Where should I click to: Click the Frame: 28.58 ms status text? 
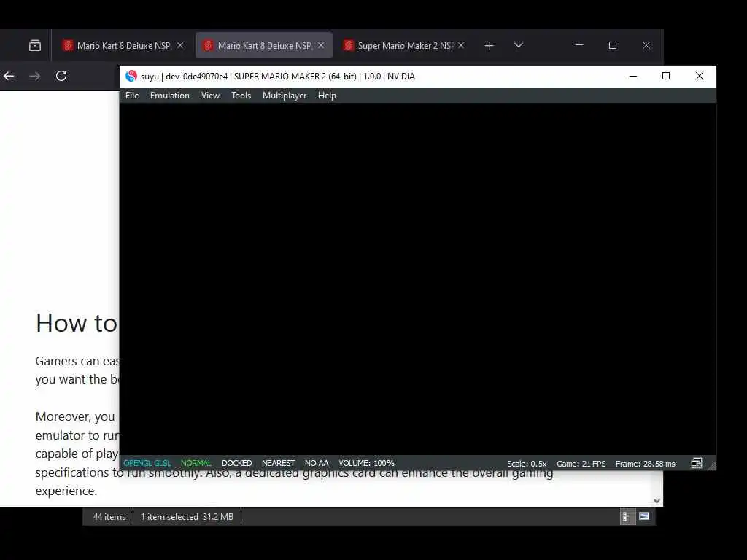645,463
